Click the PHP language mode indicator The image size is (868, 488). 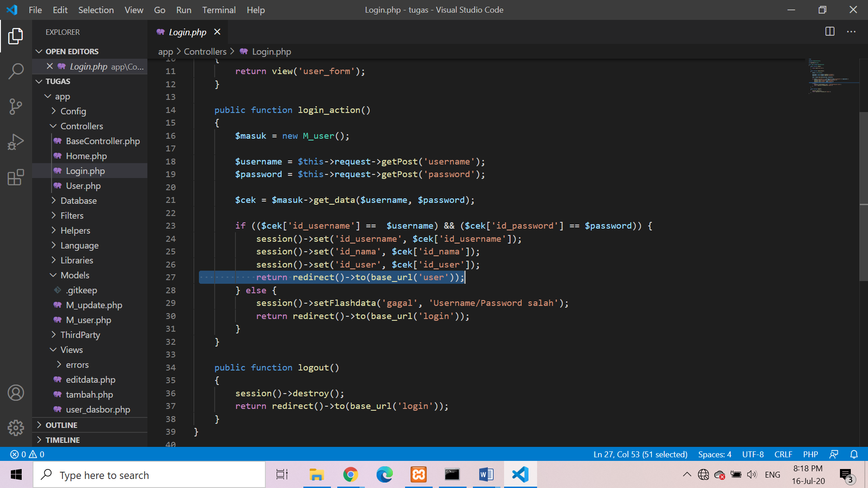tap(810, 454)
